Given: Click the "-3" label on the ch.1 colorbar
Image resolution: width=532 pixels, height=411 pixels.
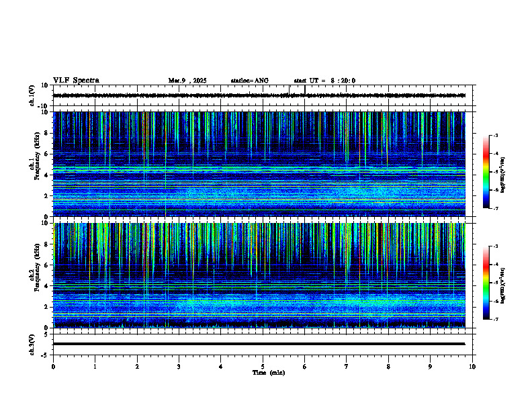Looking at the screenshot, I should pyautogui.click(x=496, y=135).
